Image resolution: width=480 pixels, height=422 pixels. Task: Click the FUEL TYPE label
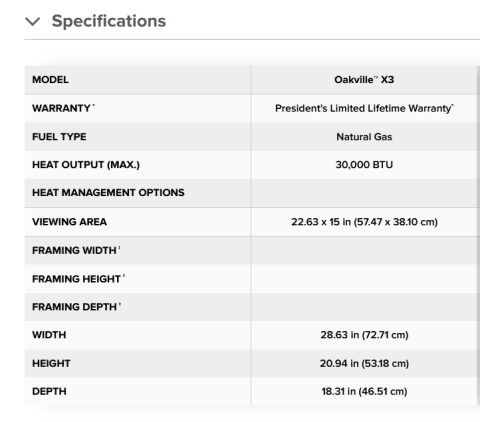pos(59,137)
